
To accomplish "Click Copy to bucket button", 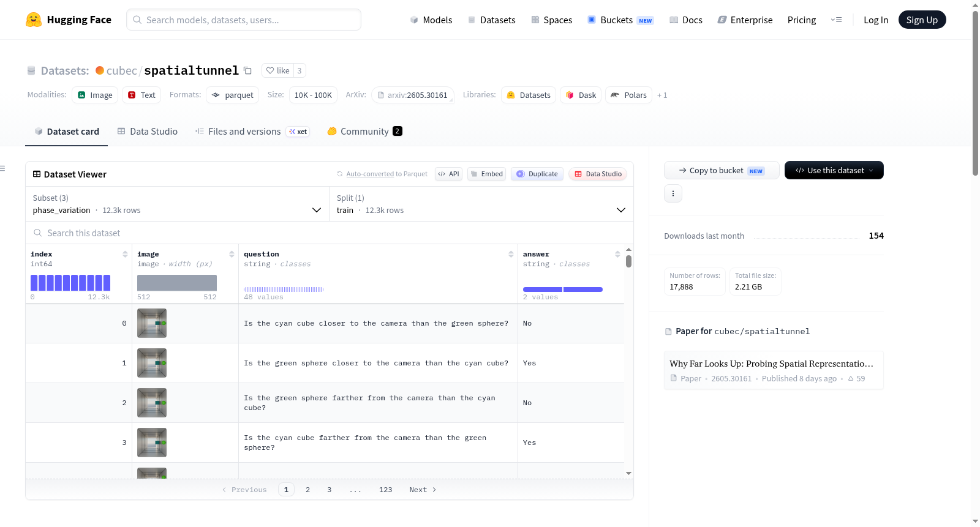I will [x=722, y=170].
